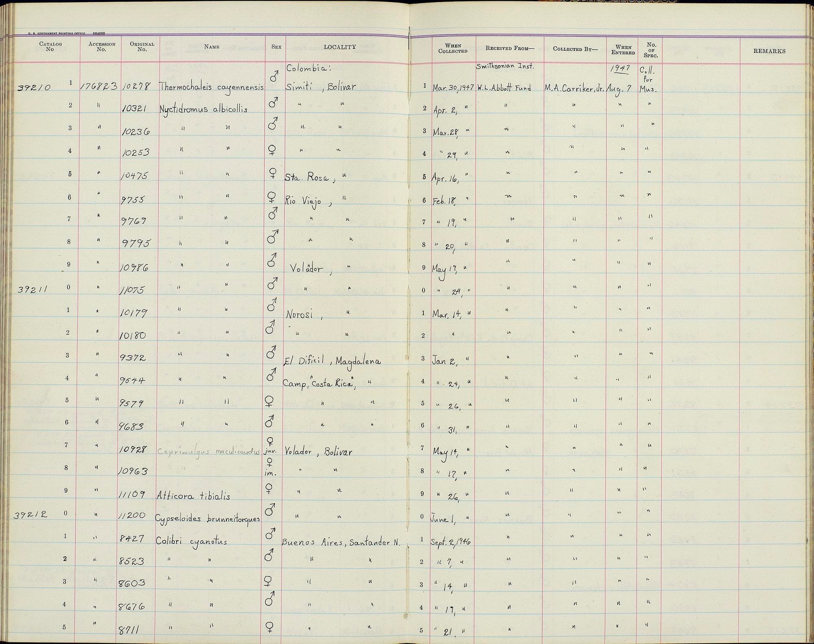Select the "REMARKS" column header
Viewport: 814px width, 644px height.
[769, 51]
